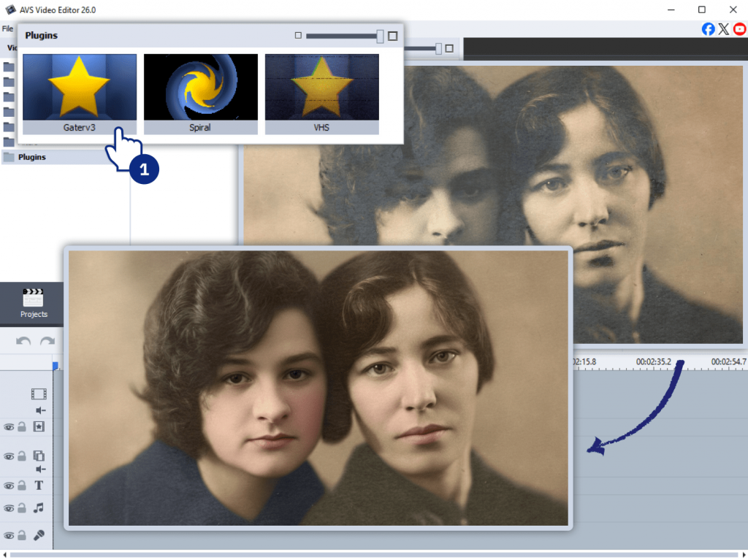748x560 pixels.
Task: Open the Facebook page icon
Action: pos(708,29)
